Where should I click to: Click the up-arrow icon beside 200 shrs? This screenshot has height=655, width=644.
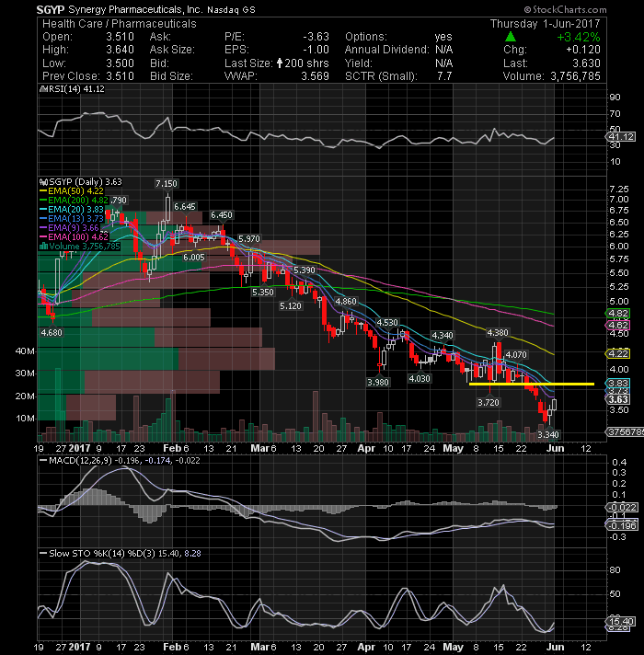click(x=280, y=63)
